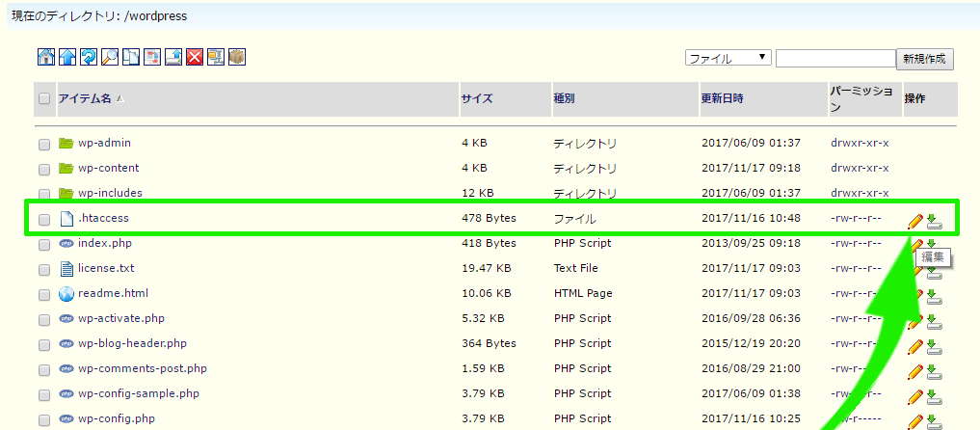Select the wp-admin folder checkbox

coord(44,145)
